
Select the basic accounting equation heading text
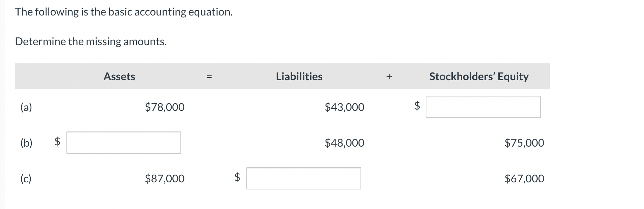pyautogui.click(x=124, y=12)
